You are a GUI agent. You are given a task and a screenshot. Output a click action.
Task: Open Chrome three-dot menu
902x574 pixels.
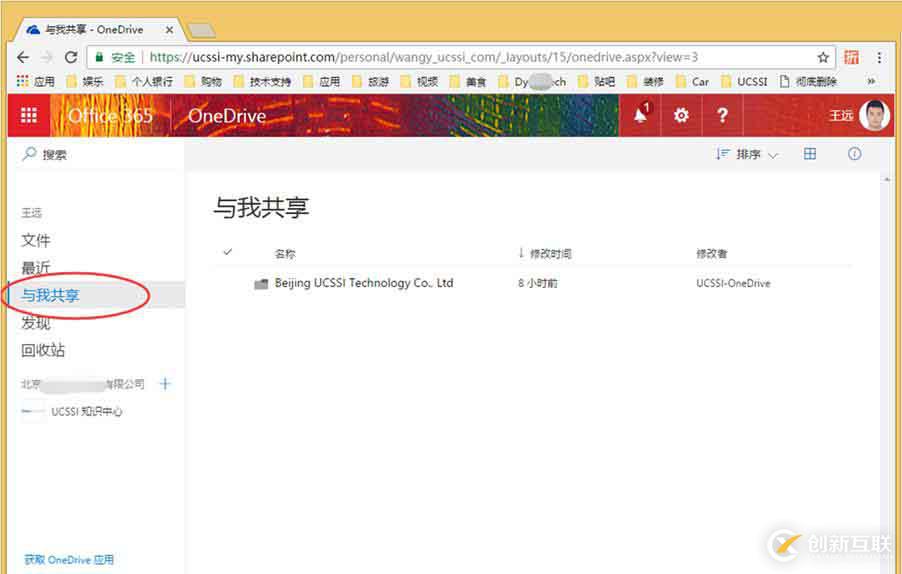pyautogui.click(x=879, y=57)
